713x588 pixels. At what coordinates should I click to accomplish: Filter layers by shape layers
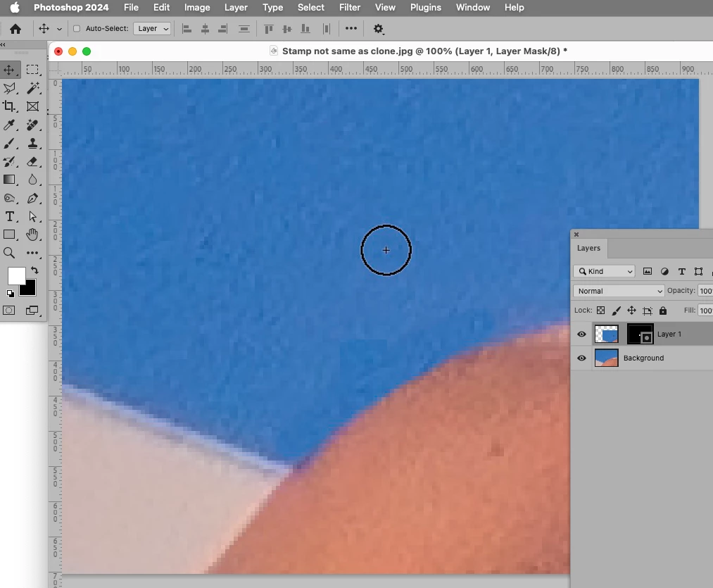pos(698,271)
